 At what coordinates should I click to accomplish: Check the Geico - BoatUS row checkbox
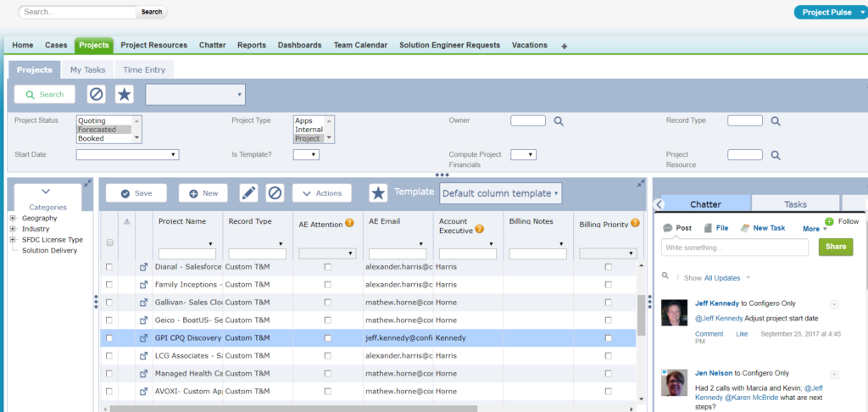pyautogui.click(x=108, y=320)
